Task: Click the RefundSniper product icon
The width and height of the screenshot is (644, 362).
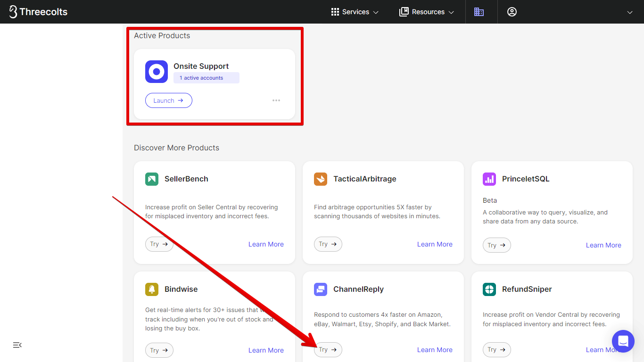Action: click(x=489, y=289)
